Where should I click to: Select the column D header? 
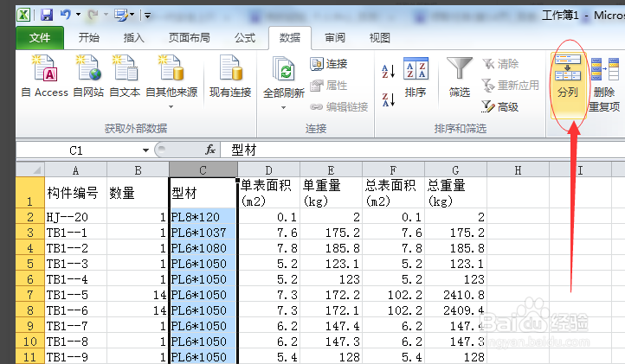click(268, 170)
